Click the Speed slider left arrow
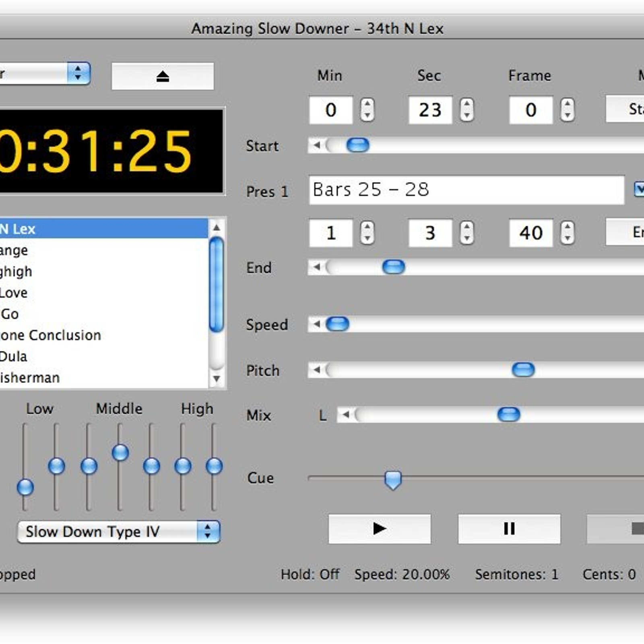The height and width of the screenshot is (644, 644). [x=317, y=324]
